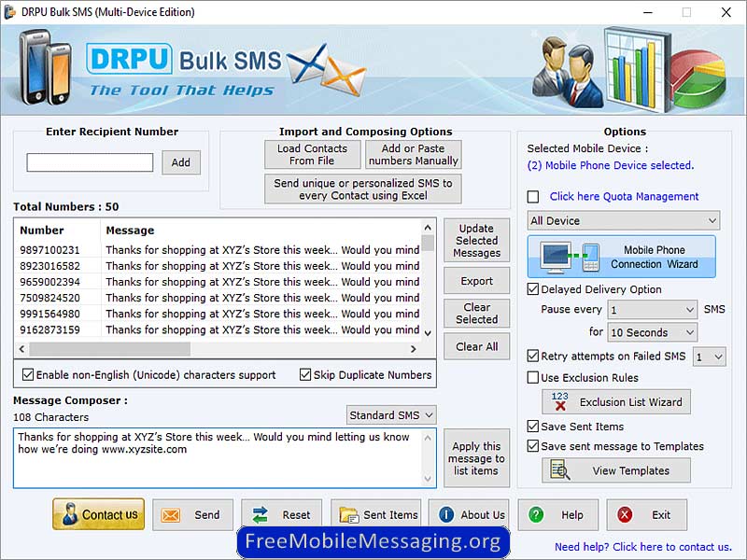This screenshot has width=747, height=560.
Task: Click the envelope icon on Send button
Action: [171, 515]
